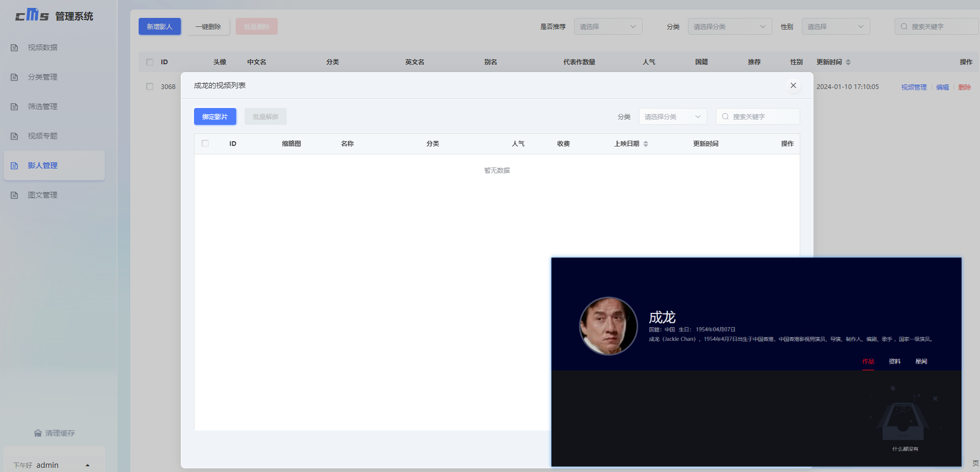The width and height of the screenshot is (980, 472).
Task: Click 删除 link for row 3068
Action: [965, 87]
